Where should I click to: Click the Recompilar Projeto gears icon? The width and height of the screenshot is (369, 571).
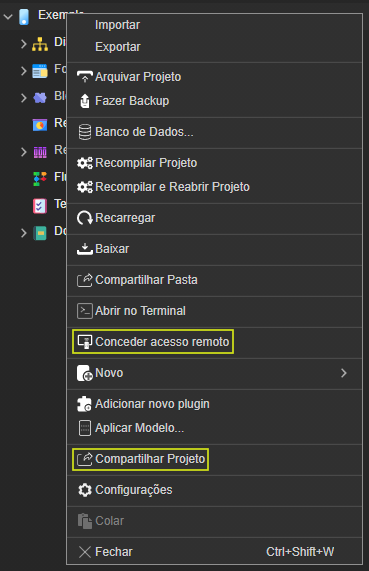tap(85, 163)
